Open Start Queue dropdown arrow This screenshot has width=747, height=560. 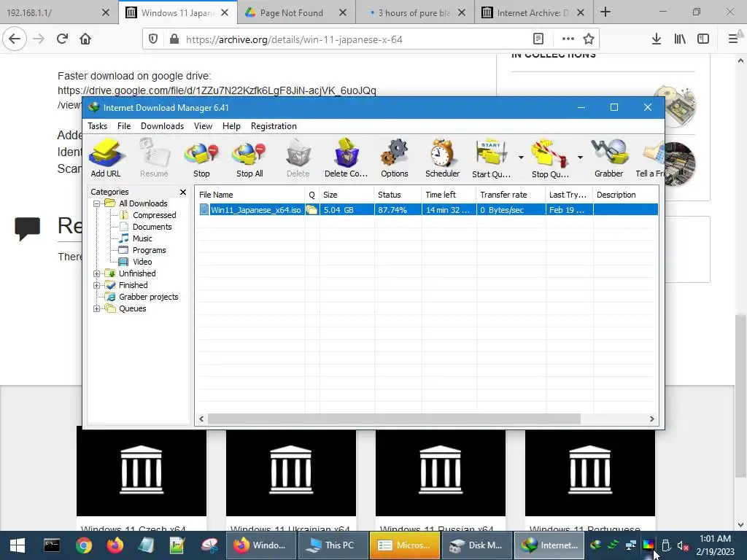[x=521, y=157]
